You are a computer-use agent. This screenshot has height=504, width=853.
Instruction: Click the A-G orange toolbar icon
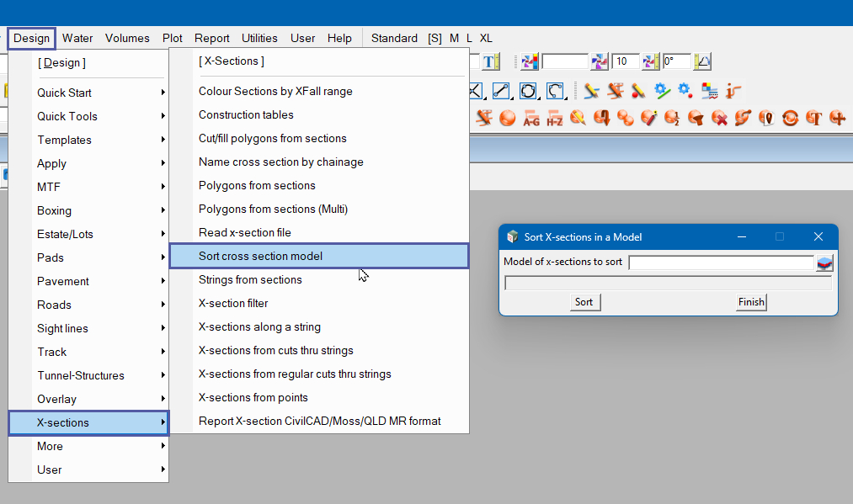point(531,118)
